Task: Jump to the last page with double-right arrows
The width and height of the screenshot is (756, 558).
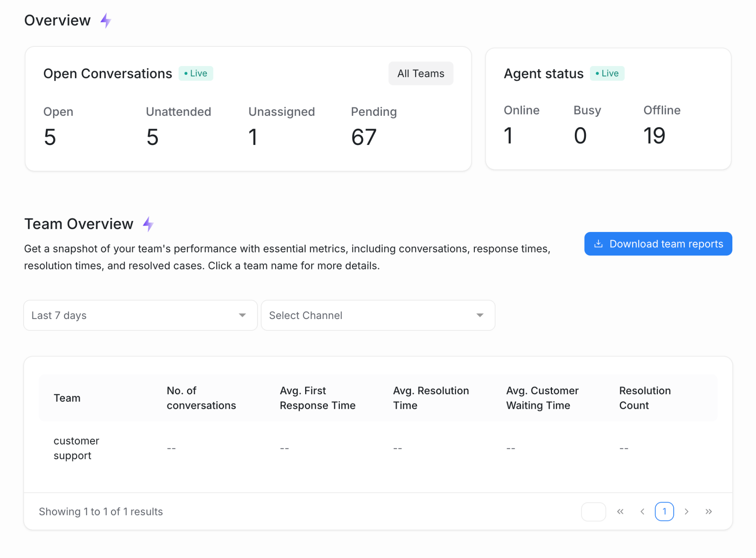Action: pyautogui.click(x=708, y=512)
